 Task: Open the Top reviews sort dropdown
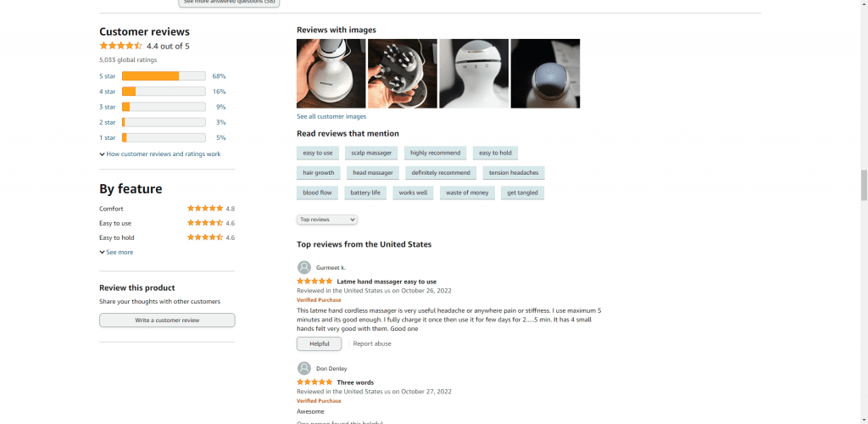[x=326, y=220]
